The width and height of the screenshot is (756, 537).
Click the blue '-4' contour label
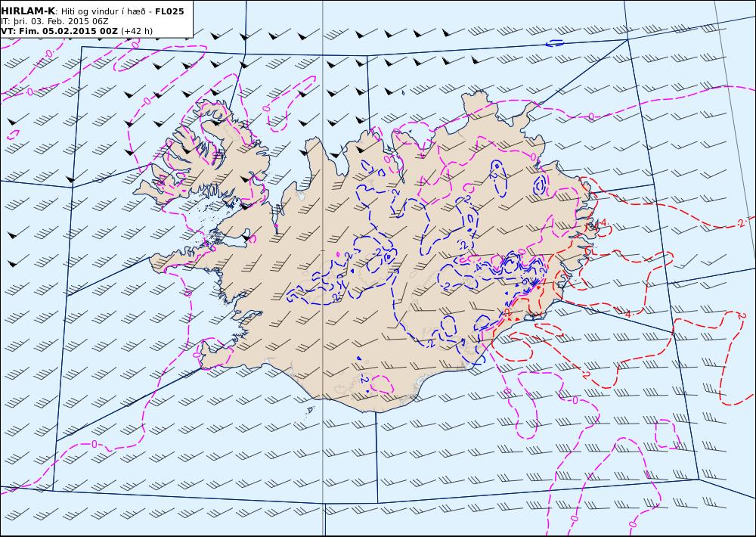coord(478,267)
